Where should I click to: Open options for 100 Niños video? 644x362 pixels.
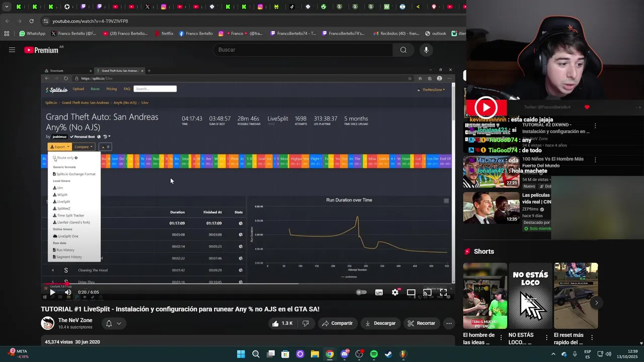(x=595, y=160)
